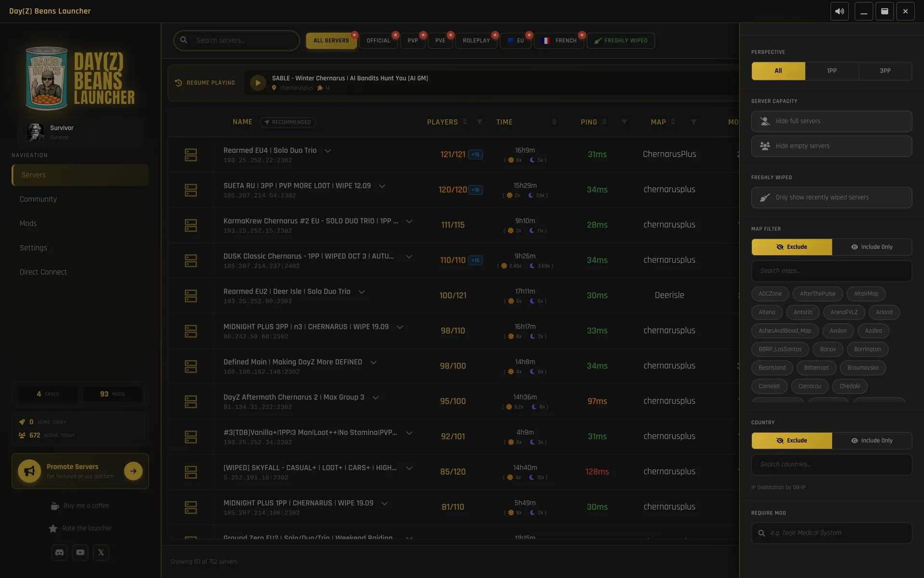The image size is (924, 578).
Task: Expand SUETA RU server row chevron
Action: [382, 186]
